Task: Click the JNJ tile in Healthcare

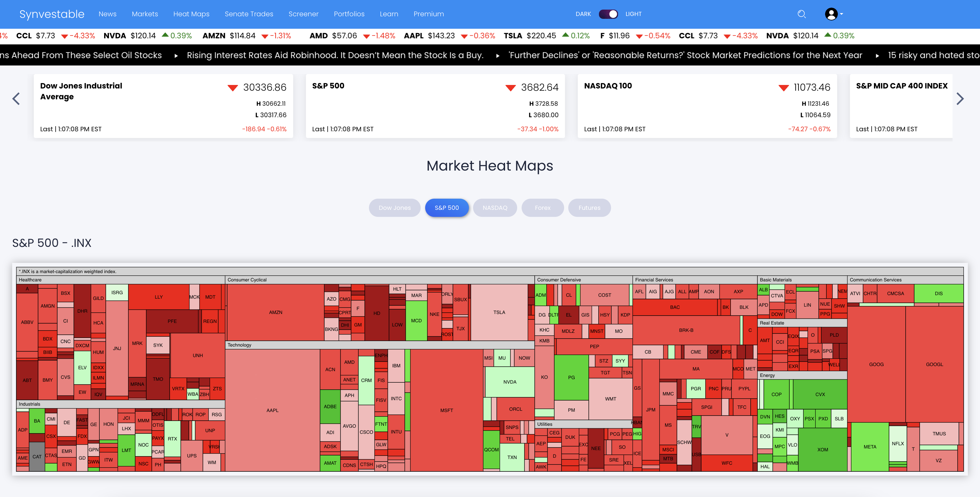Action: tap(117, 348)
